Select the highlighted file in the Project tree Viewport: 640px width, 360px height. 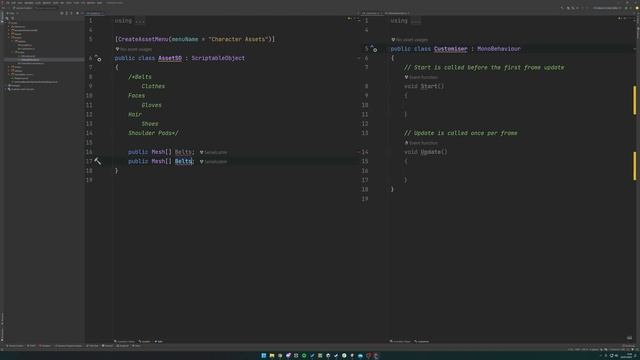[44, 60]
